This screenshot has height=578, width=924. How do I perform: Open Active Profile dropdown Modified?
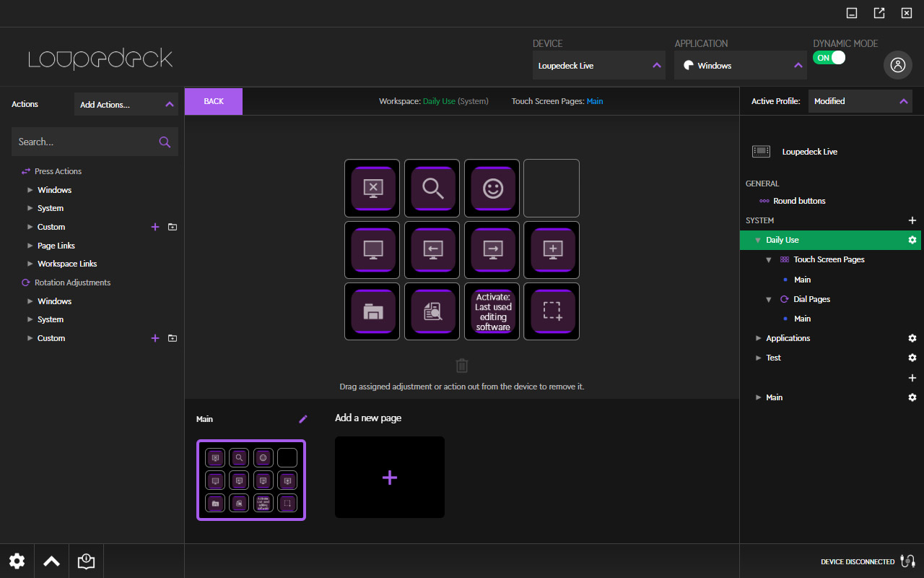[x=860, y=101]
